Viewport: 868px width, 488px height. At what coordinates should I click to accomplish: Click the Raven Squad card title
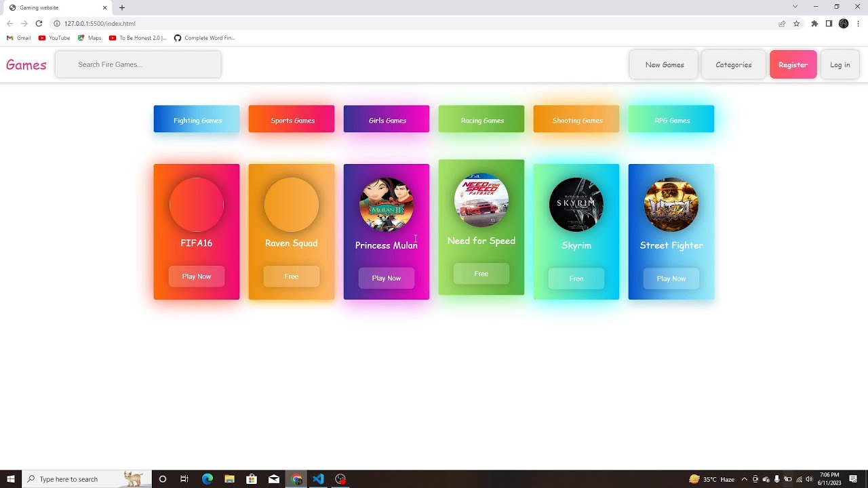coord(292,243)
